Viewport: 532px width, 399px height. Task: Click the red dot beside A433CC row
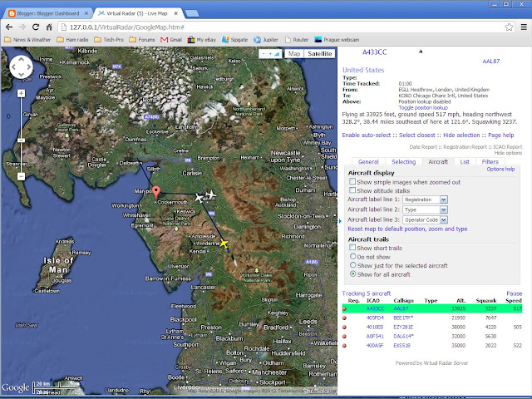pos(344,308)
